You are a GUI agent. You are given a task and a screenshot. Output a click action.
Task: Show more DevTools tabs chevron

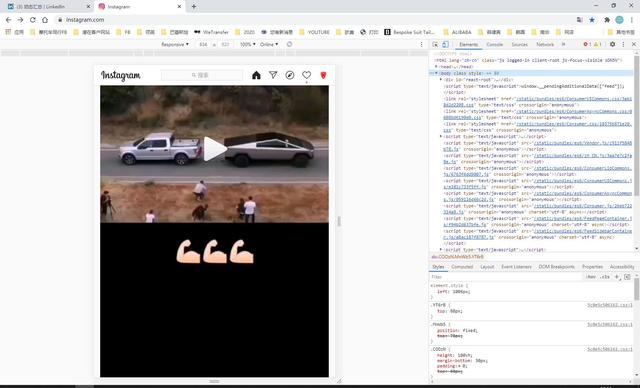tap(564, 44)
